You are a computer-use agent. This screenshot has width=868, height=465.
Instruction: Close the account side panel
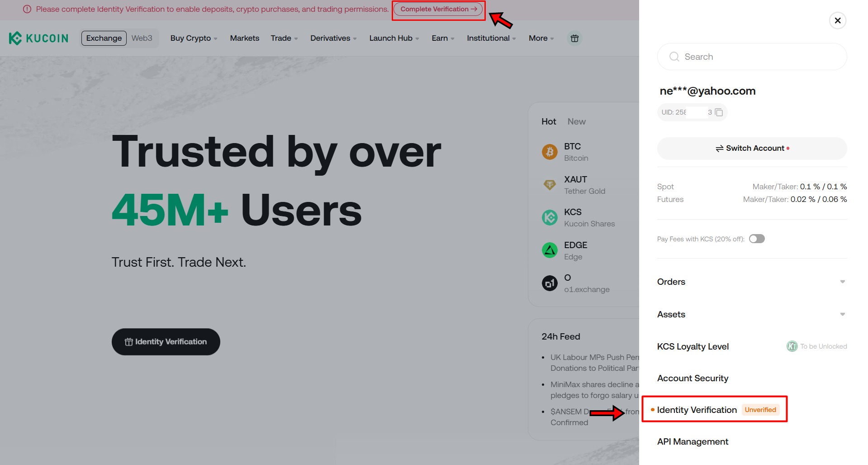point(838,20)
